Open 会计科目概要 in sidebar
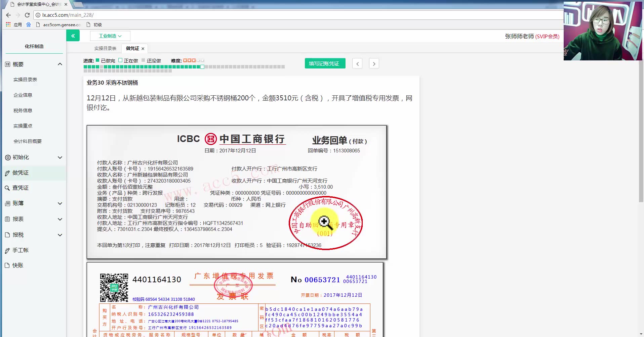This screenshot has width=644, height=337. 28,141
